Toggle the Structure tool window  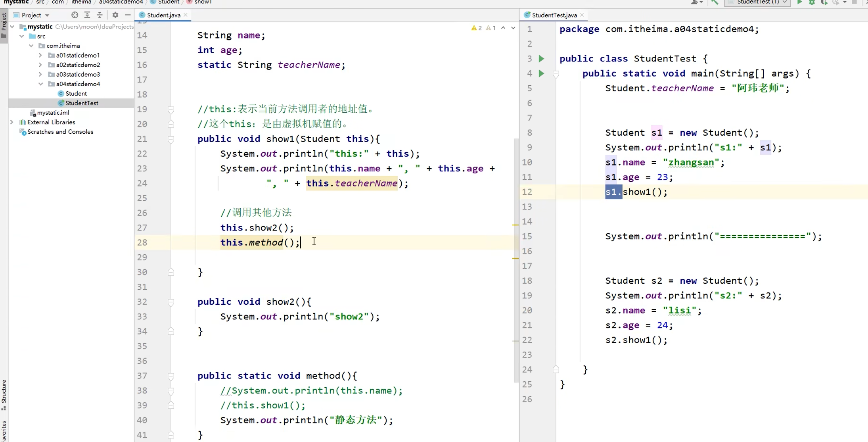tap(4, 393)
